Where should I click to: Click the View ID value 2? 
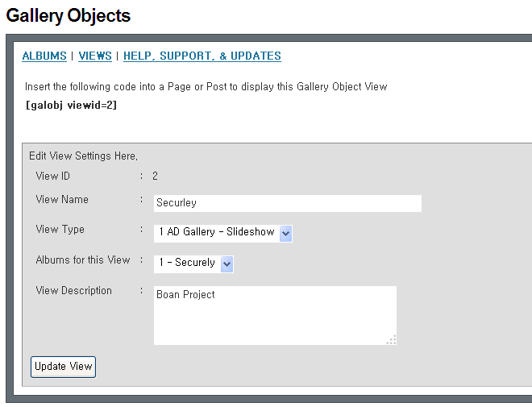[x=155, y=175]
